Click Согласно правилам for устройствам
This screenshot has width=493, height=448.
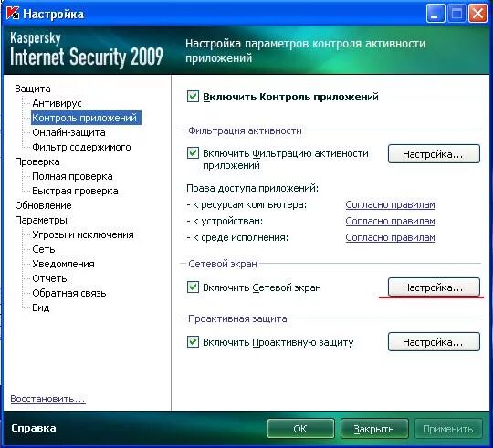[390, 221]
